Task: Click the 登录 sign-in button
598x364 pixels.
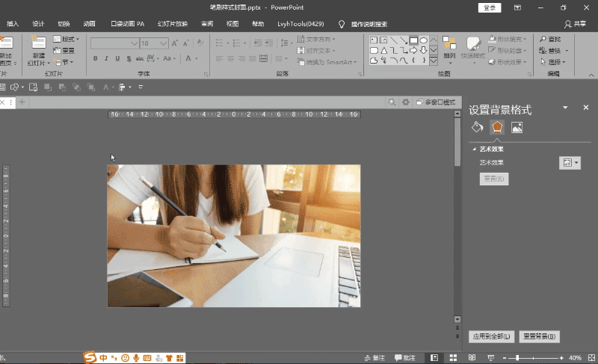Action: click(x=490, y=7)
